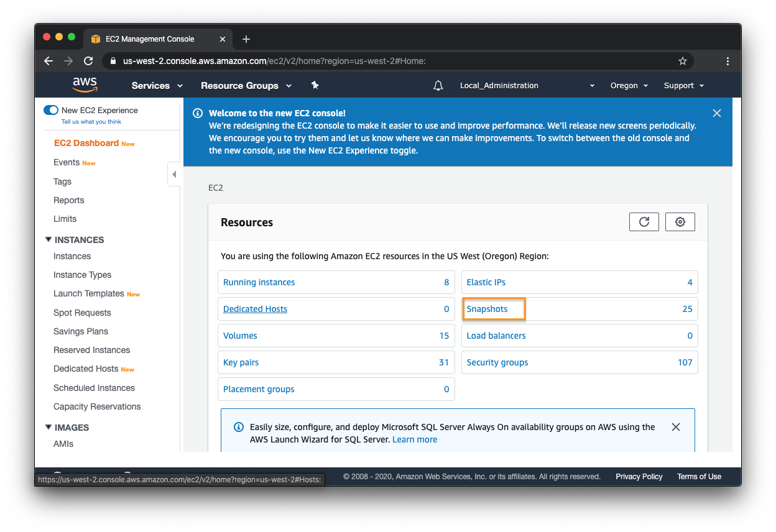The width and height of the screenshot is (776, 532).
Task: Click the Learn more link
Action: [x=415, y=439]
